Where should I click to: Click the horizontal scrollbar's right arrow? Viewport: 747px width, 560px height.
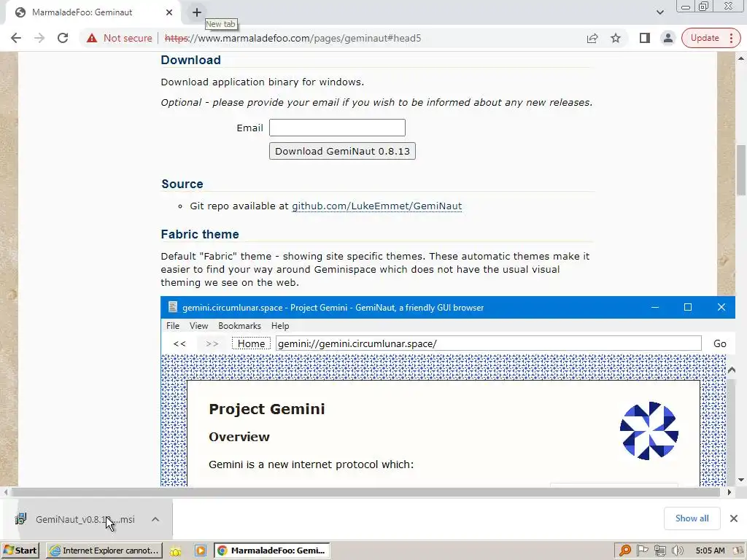[729, 492]
